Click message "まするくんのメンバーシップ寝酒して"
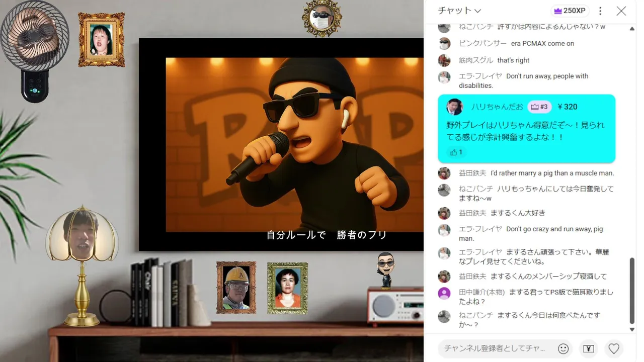Screen dimensions: 644x362 pos(548,276)
